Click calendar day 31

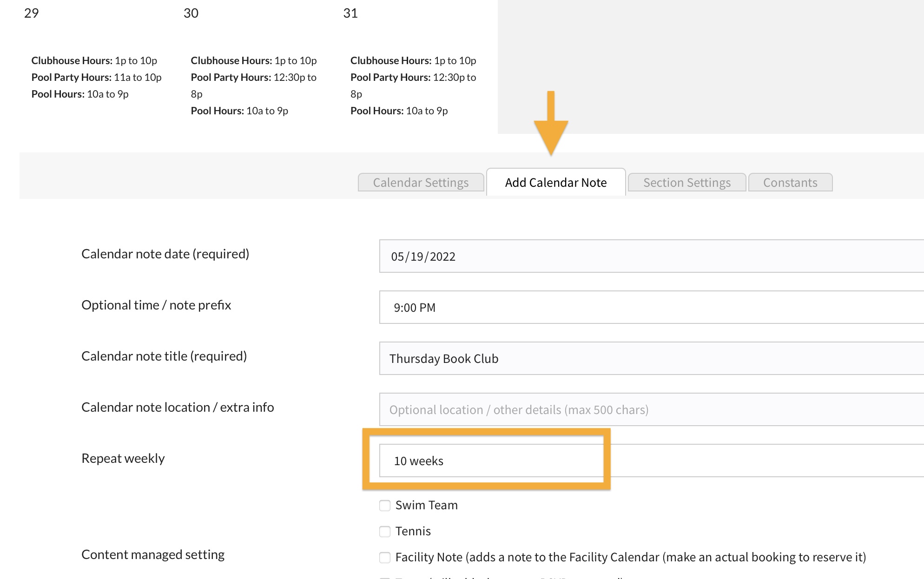350,13
